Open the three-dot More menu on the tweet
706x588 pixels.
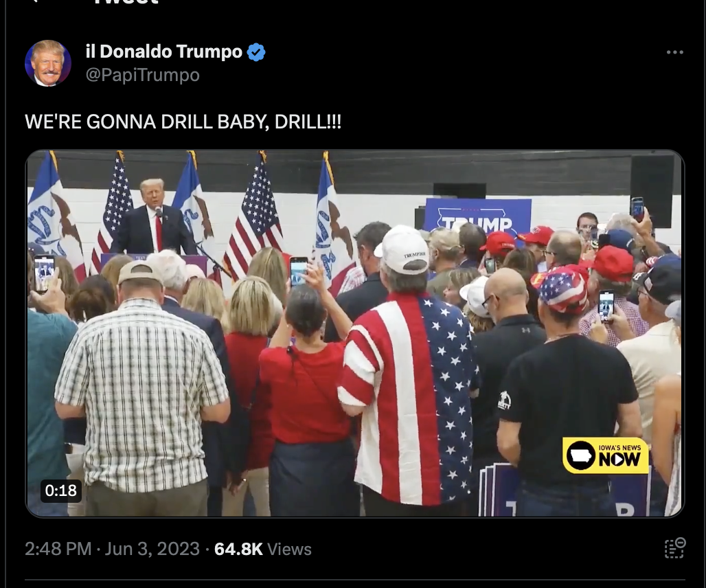click(x=674, y=52)
